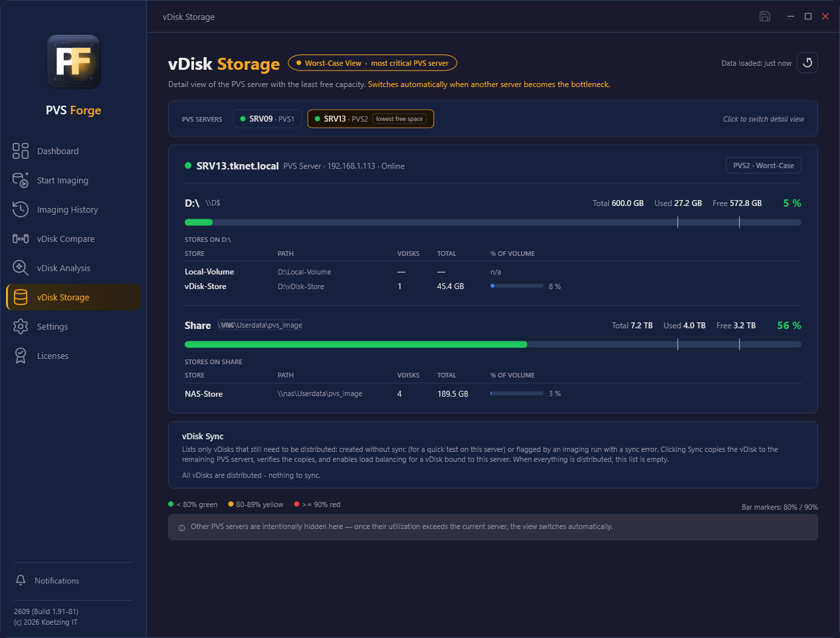Click the Start Imaging disk icon
The height and width of the screenshot is (638, 840).
(x=21, y=180)
